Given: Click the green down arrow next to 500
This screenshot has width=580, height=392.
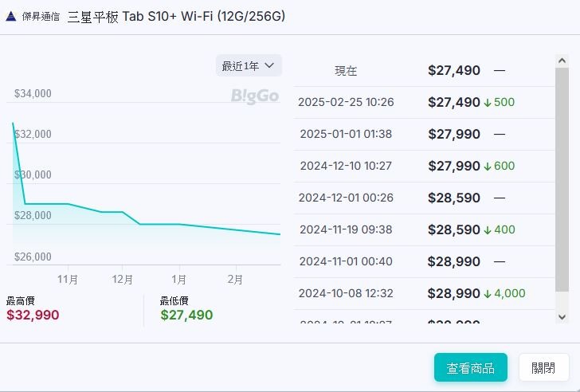Looking at the screenshot, I should pos(488,103).
